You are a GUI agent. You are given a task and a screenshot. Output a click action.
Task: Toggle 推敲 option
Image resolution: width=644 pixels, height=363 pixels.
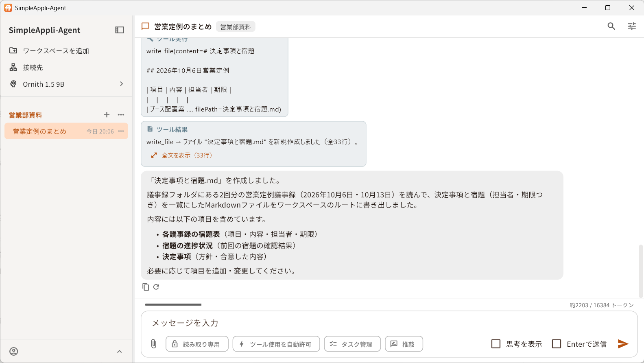coord(404,344)
